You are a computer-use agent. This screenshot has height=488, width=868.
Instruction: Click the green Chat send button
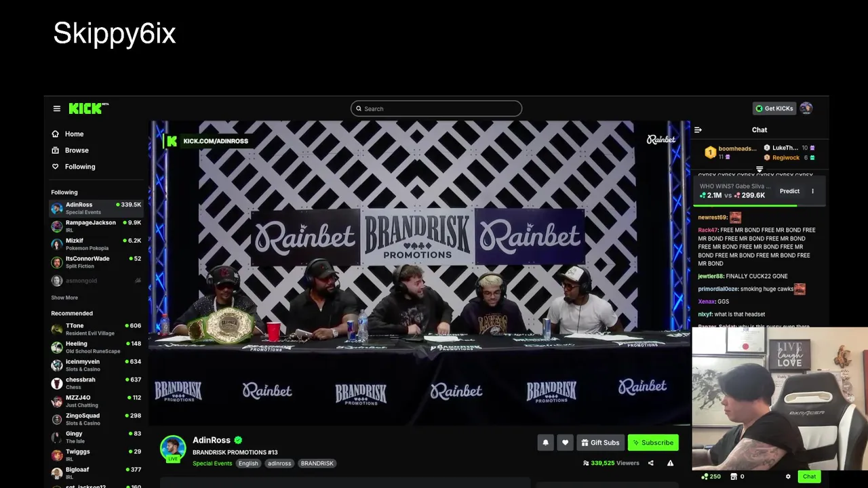pyautogui.click(x=810, y=476)
